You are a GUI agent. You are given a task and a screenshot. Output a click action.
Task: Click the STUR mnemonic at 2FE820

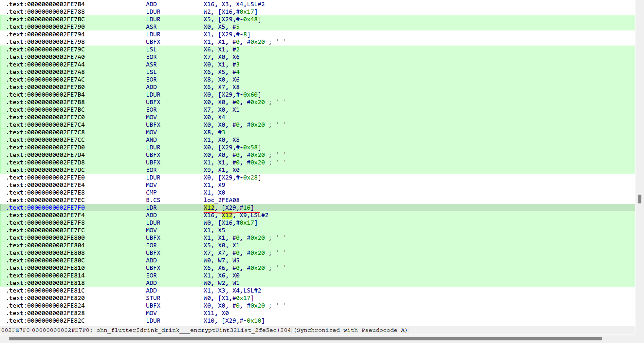pyautogui.click(x=153, y=298)
